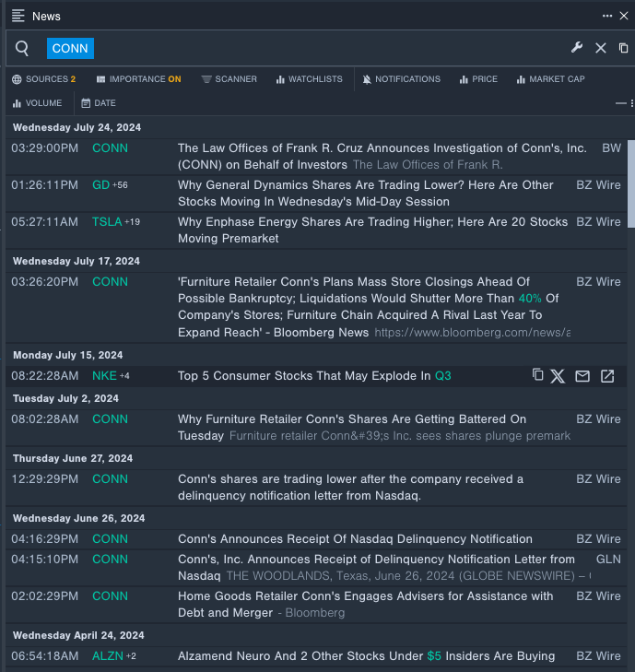The image size is (635, 672).
Task: Click the Wednesday July 24, 2024 date header
Action: [x=76, y=128]
